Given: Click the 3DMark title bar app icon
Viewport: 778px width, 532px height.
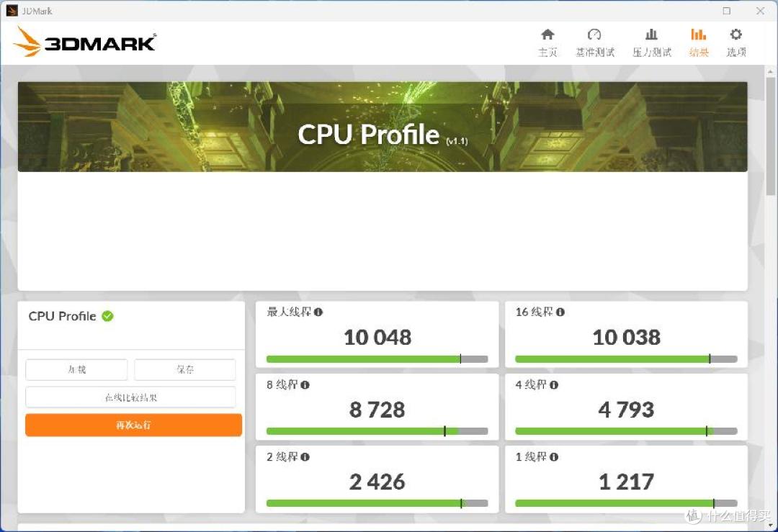Looking at the screenshot, I should click(12, 10).
